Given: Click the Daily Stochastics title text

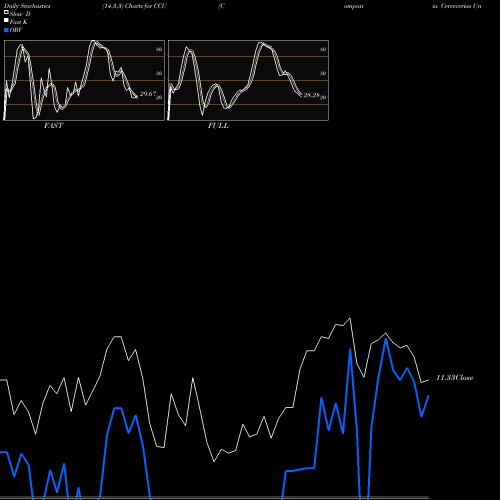Looking at the screenshot, I should (27, 6).
